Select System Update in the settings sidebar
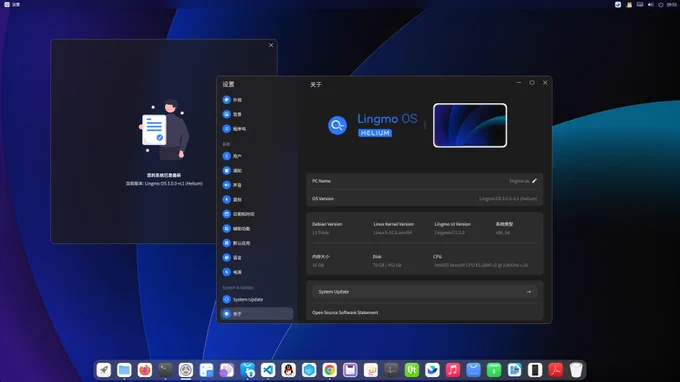Viewport: 680px width, 382px height. point(256,299)
